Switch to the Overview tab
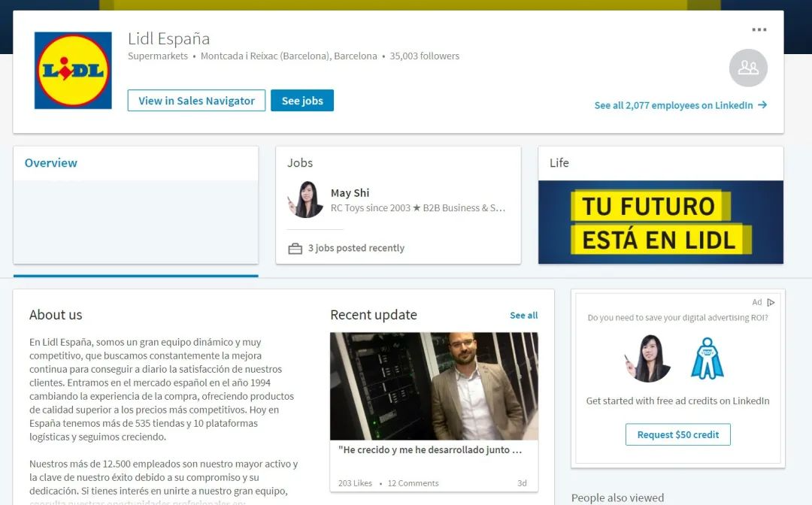The height and width of the screenshot is (505, 812). click(x=51, y=163)
